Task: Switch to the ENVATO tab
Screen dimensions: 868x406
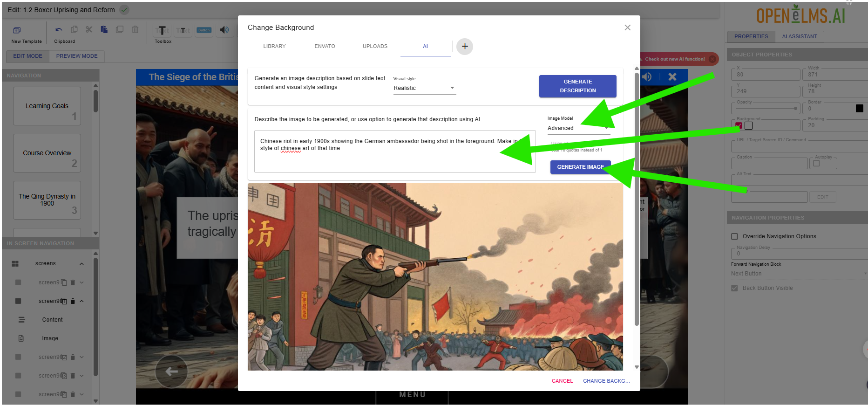Action: 325,46
